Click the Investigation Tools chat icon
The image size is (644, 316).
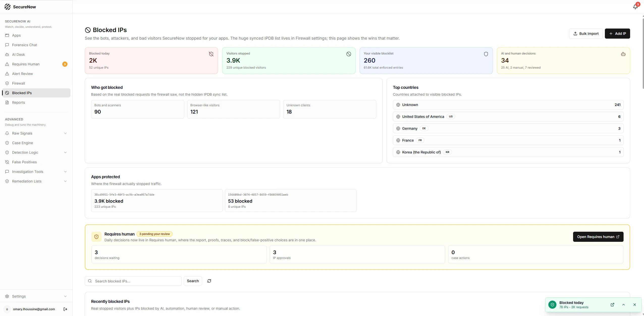click(7, 172)
